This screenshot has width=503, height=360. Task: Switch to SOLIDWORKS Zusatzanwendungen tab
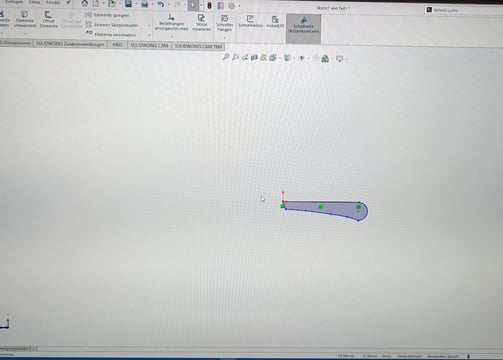coord(70,44)
